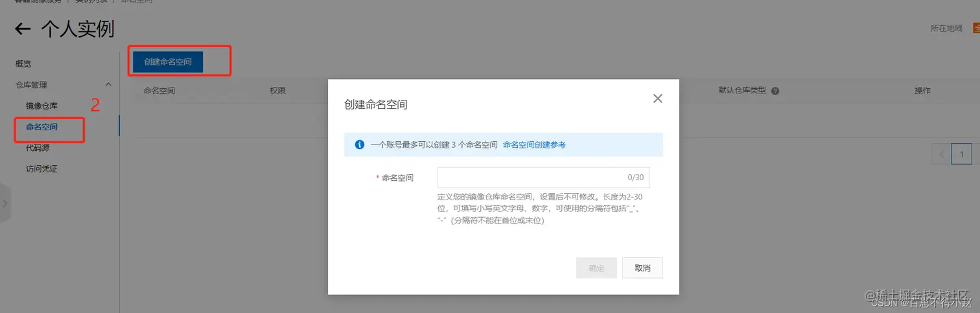Focus the 命名空间 name input field

pyautogui.click(x=543, y=178)
